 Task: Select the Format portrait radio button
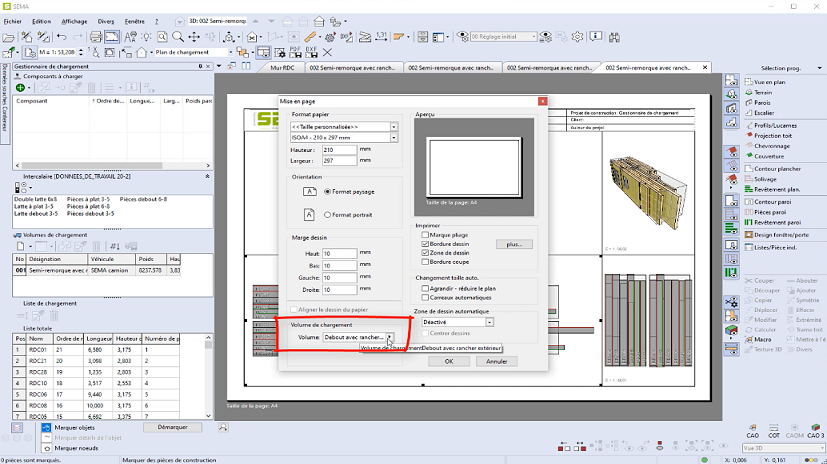[x=327, y=214]
